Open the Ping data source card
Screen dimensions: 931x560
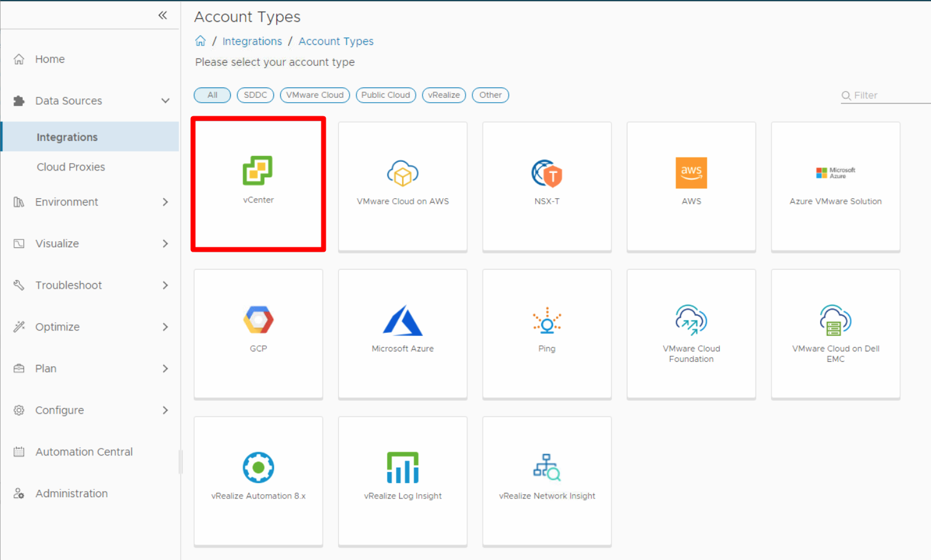pyautogui.click(x=547, y=332)
